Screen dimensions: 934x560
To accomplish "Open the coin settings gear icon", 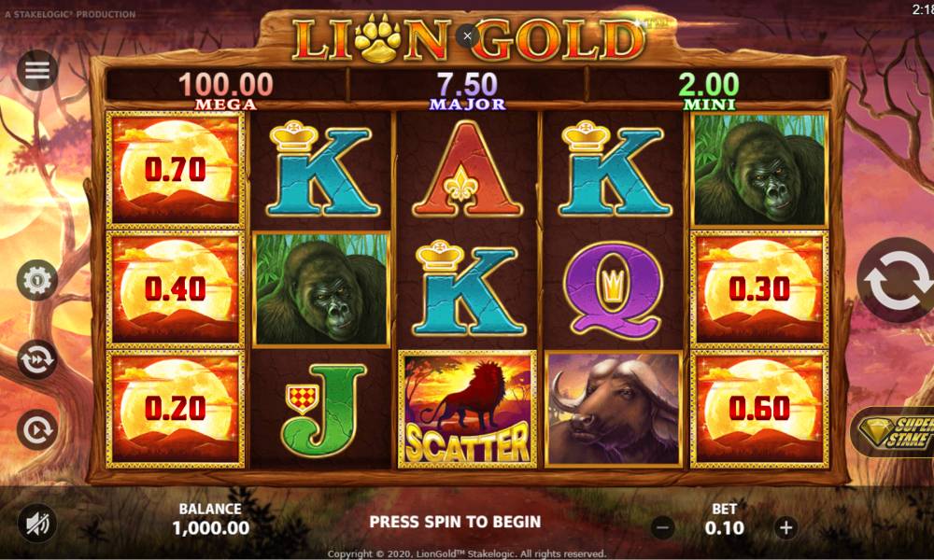I will (37, 279).
